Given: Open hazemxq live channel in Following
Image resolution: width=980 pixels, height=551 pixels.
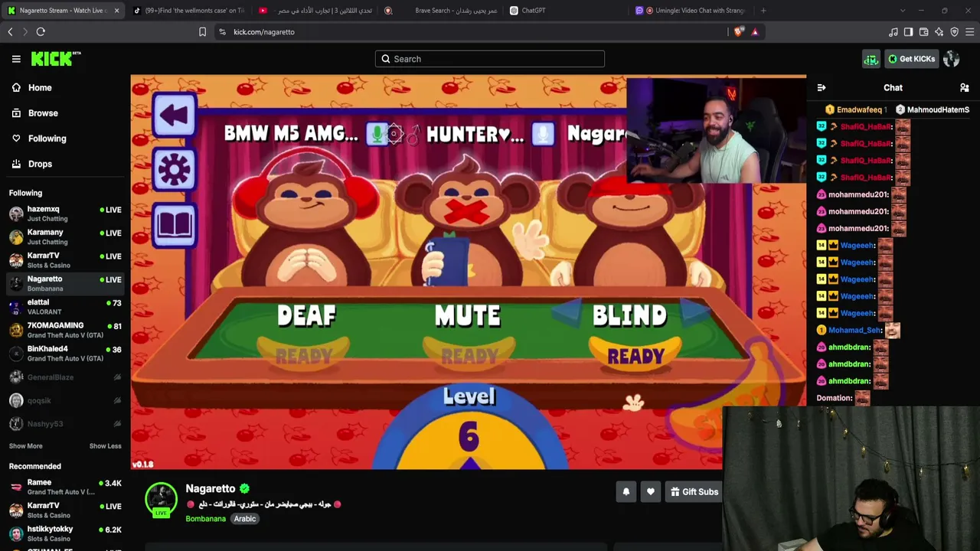Looking at the screenshot, I should click(x=65, y=214).
